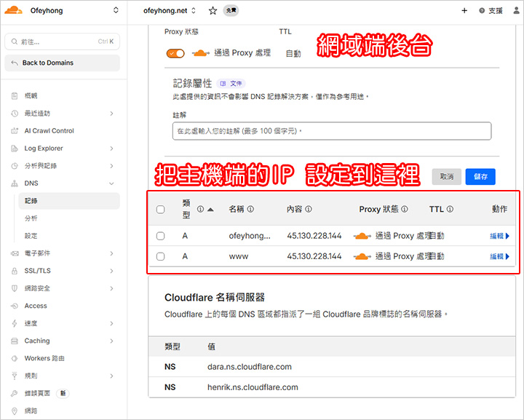
Task: Click the 概觀 overview sidebar icon
Action: click(15, 96)
